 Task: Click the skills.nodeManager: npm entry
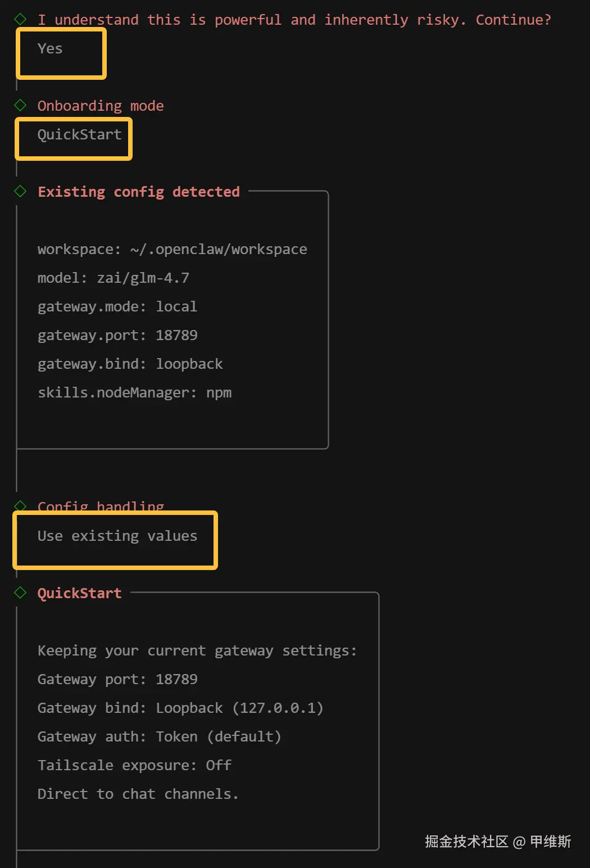pos(134,393)
